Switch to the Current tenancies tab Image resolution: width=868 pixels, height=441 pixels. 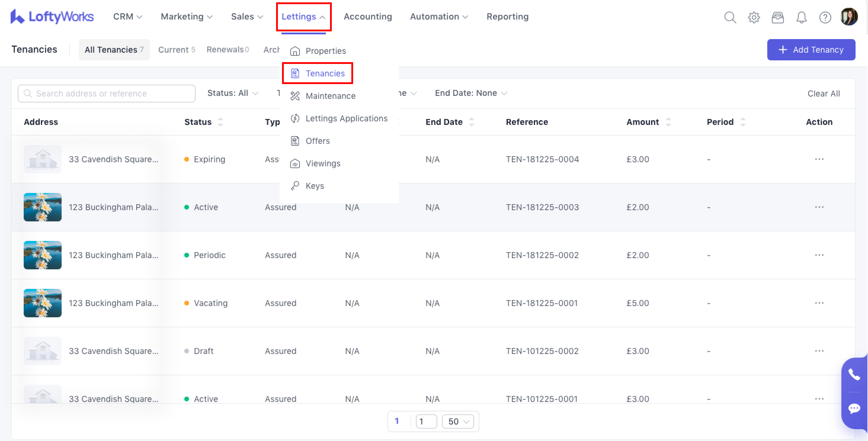click(x=176, y=50)
